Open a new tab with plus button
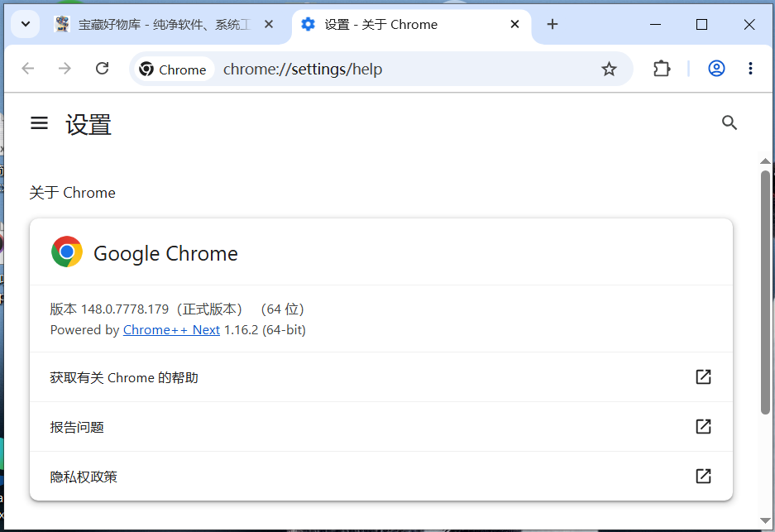The height and width of the screenshot is (532, 775). [x=553, y=24]
